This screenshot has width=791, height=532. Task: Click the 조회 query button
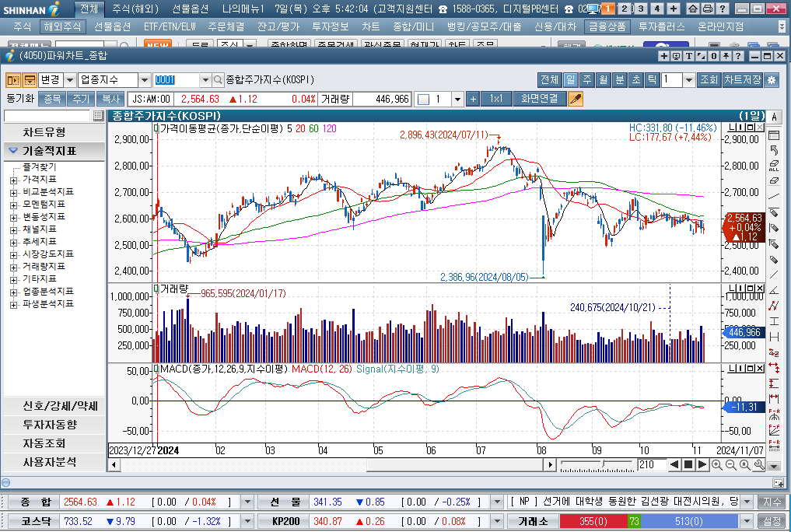click(709, 79)
